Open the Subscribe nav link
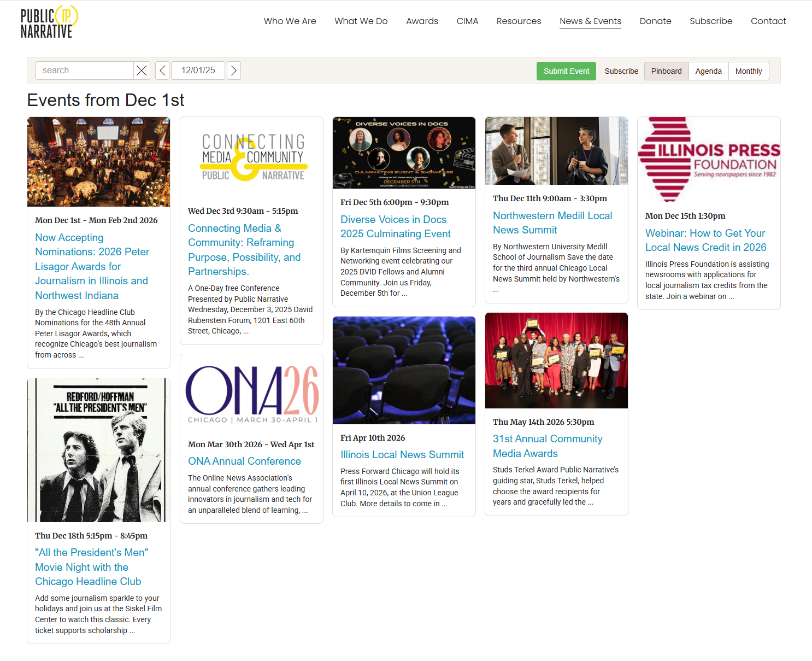 (x=711, y=21)
